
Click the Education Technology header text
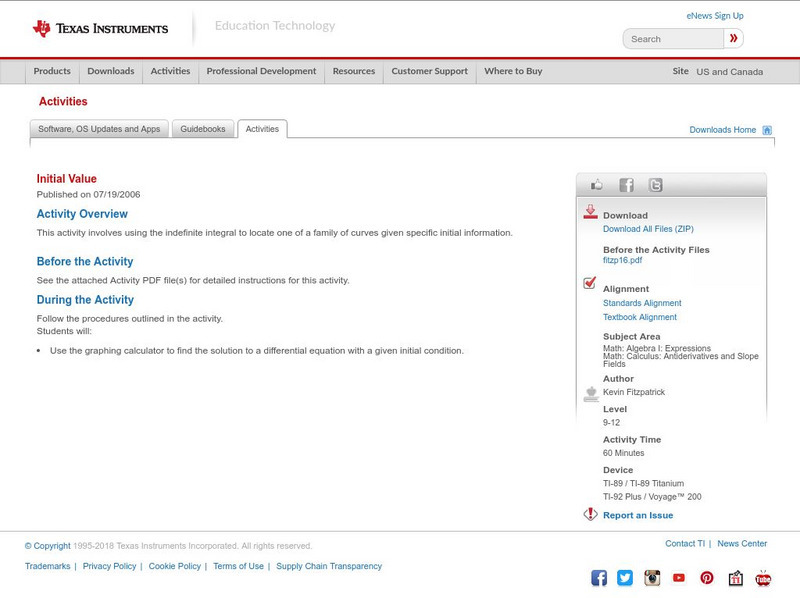(275, 26)
